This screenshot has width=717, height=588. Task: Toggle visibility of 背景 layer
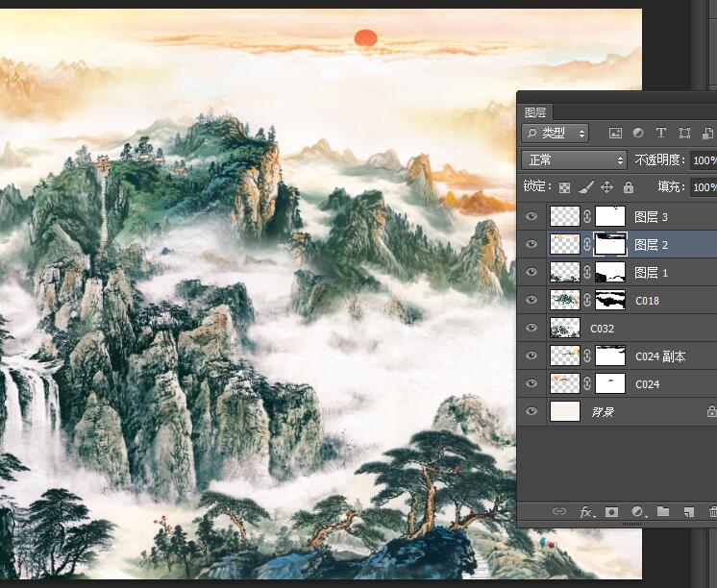532,411
